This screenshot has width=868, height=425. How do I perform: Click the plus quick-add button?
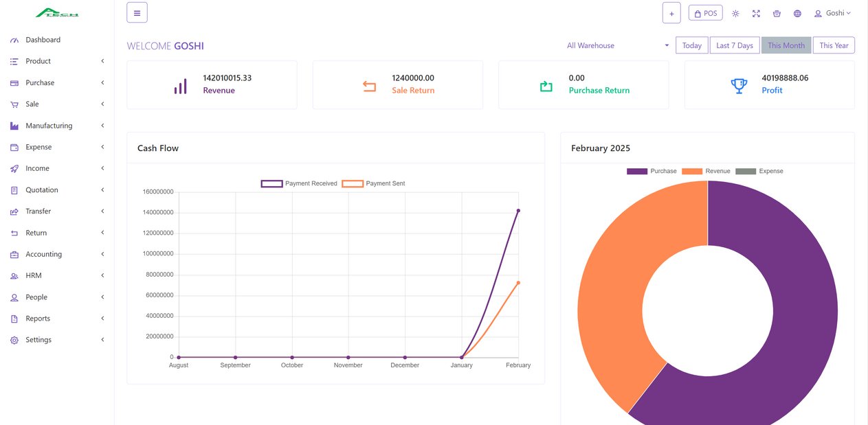tap(671, 12)
